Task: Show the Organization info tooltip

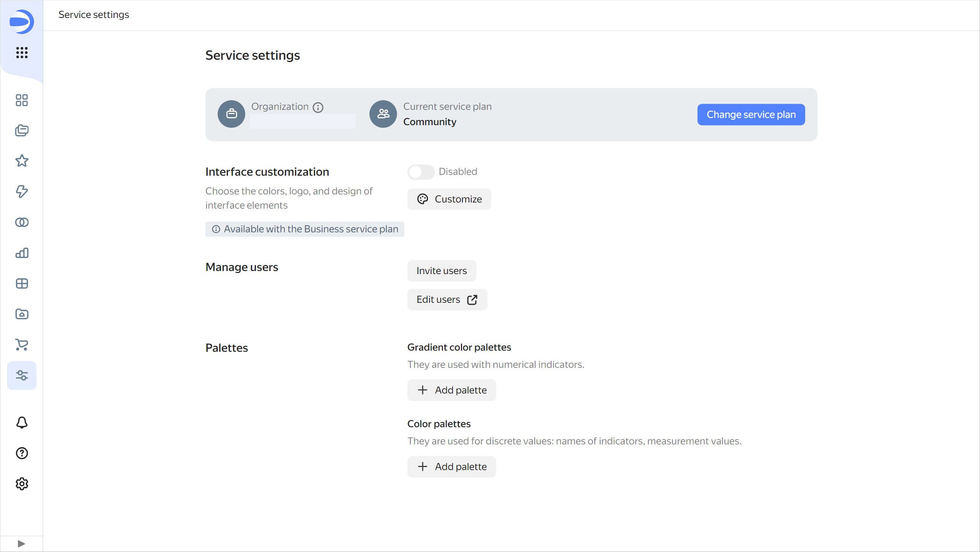Action: pos(319,107)
